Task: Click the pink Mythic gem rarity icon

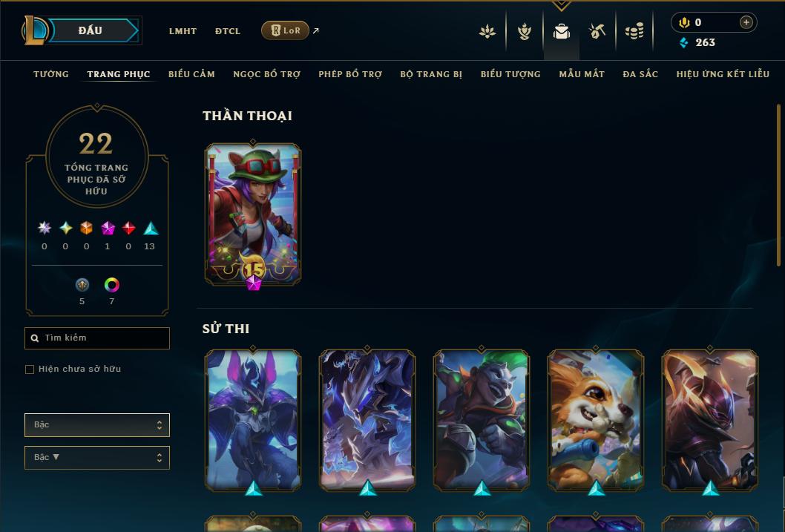Action: [x=108, y=229]
